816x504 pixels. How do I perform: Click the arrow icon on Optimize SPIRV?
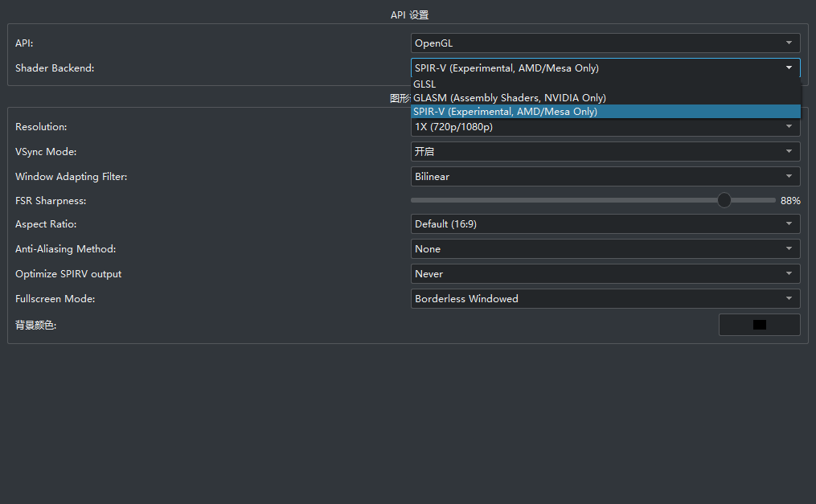(x=789, y=274)
